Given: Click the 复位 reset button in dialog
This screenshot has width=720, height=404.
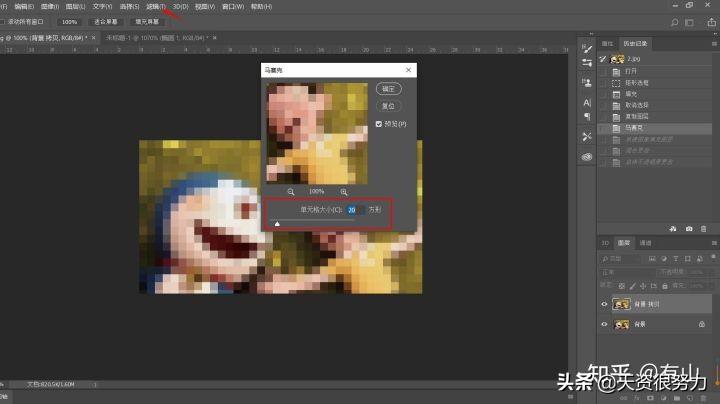Looking at the screenshot, I should tap(388, 106).
